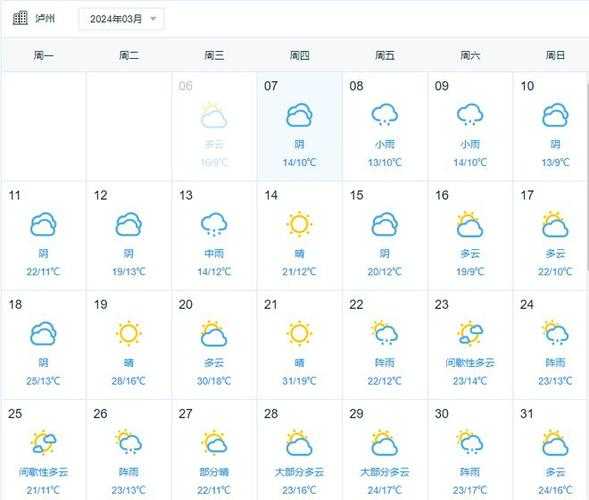Click the moderate rain icon on day 13
The width and height of the screenshot is (589, 500).
coord(214,224)
